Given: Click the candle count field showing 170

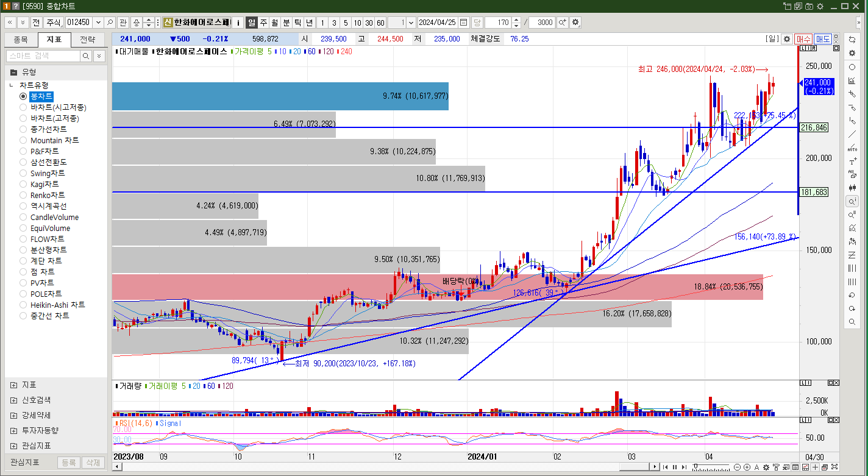Looking at the screenshot, I should pos(498,23).
